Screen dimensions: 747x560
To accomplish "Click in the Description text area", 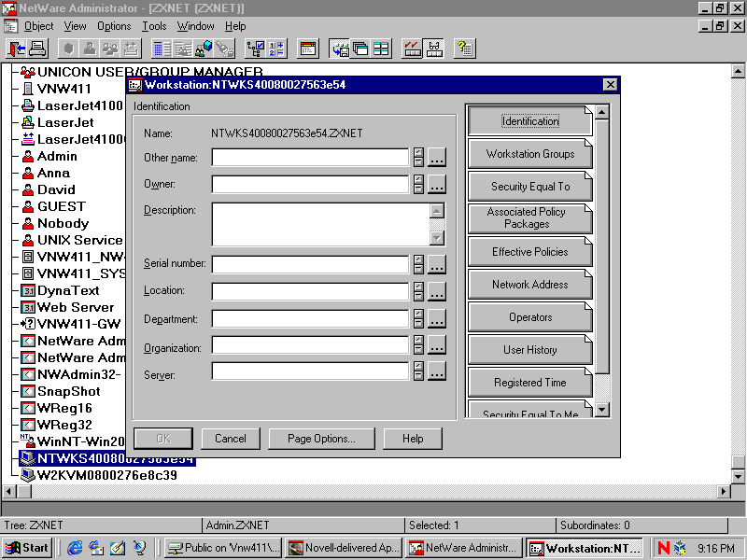I will pyautogui.click(x=320, y=224).
